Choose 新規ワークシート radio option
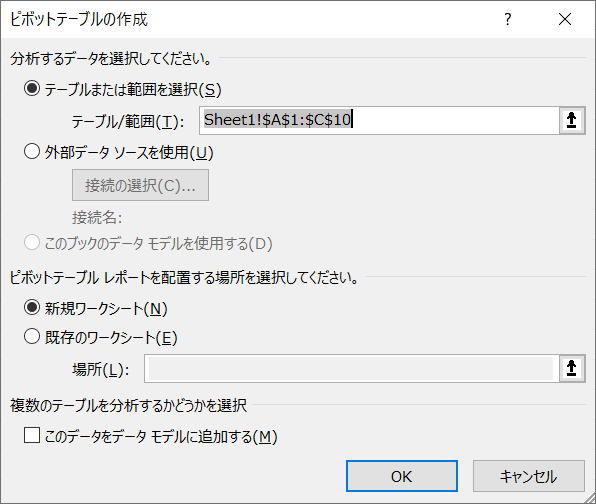The image size is (596, 504). (x=32, y=307)
